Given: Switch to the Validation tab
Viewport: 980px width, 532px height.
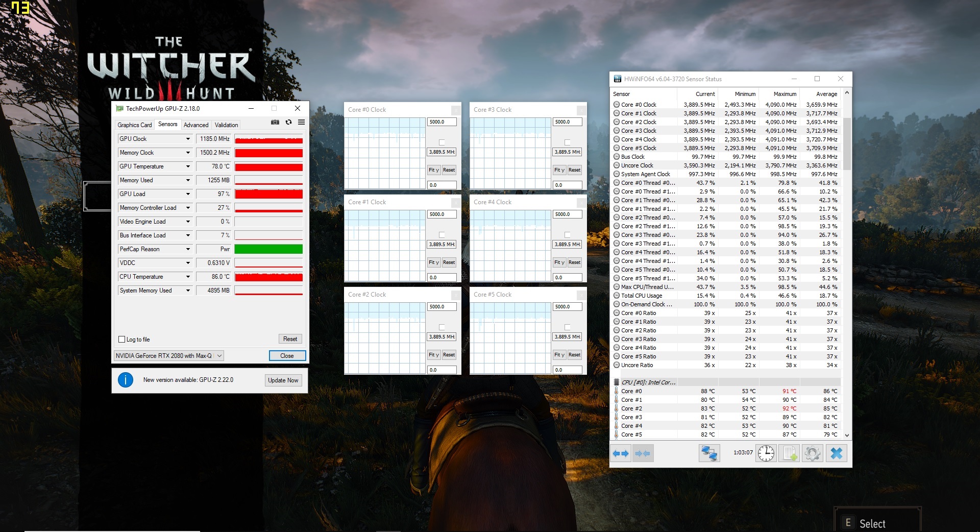Looking at the screenshot, I should click(x=226, y=125).
